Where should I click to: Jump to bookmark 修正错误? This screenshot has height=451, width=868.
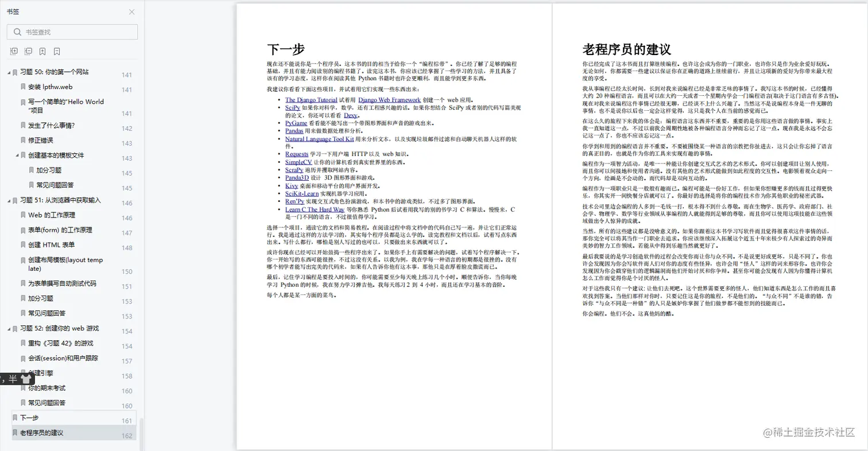click(41, 140)
